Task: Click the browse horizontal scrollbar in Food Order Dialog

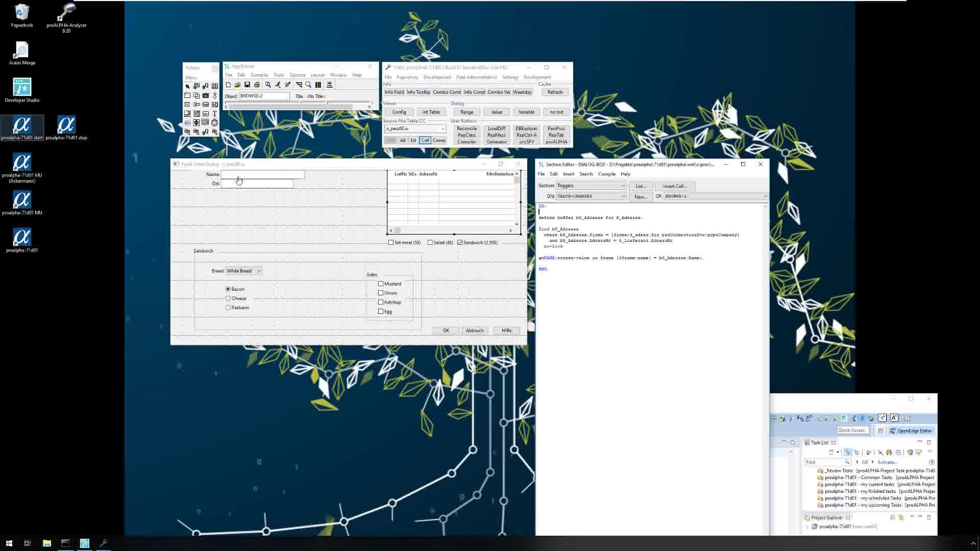Action: [452, 231]
